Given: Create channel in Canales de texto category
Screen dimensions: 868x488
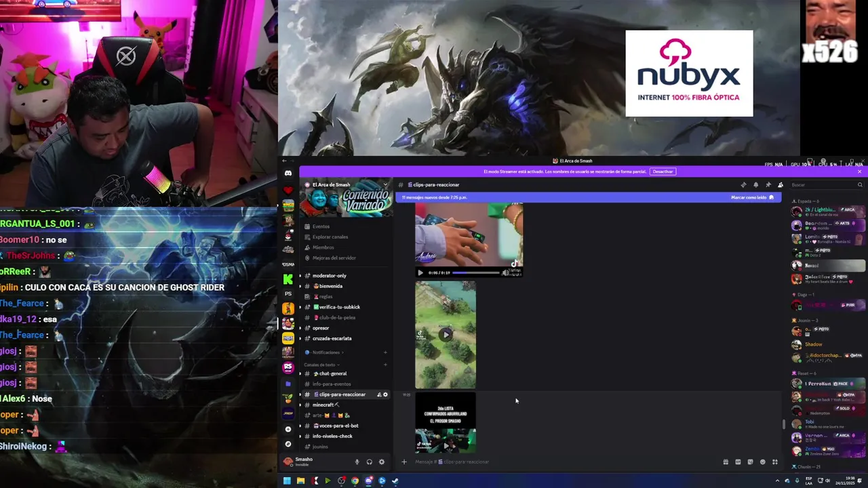Looking at the screenshot, I should (x=385, y=365).
